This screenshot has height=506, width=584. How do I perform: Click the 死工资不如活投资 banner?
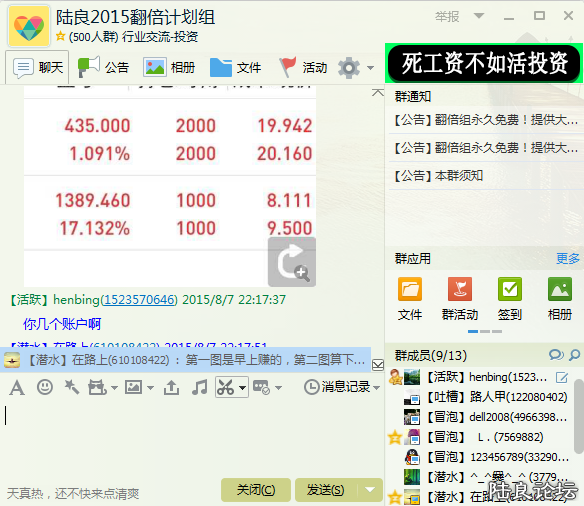(x=484, y=63)
